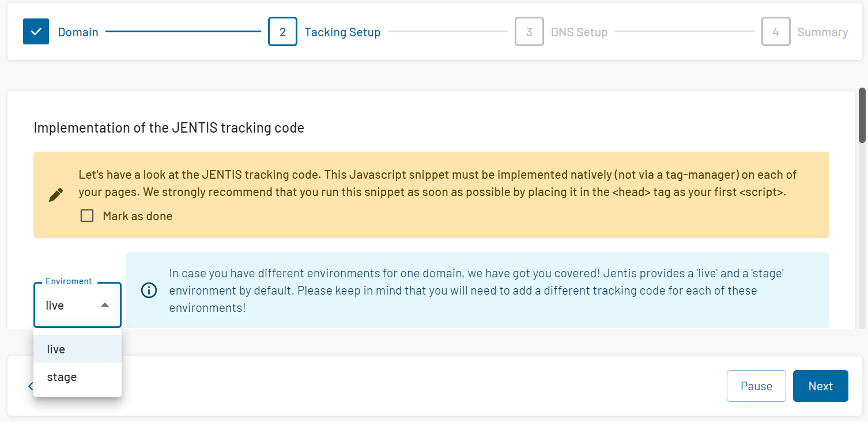Jump to the Summary step

tap(822, 32)
